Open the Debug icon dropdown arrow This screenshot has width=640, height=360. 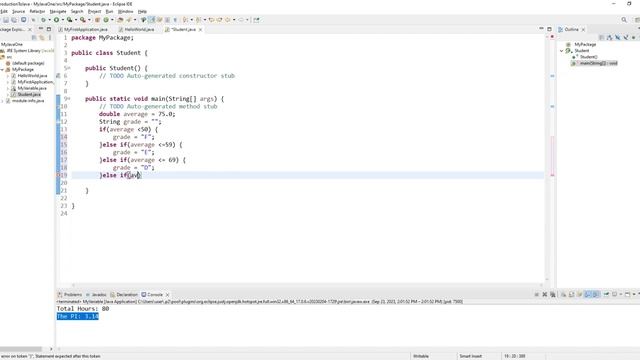(50, 20)
